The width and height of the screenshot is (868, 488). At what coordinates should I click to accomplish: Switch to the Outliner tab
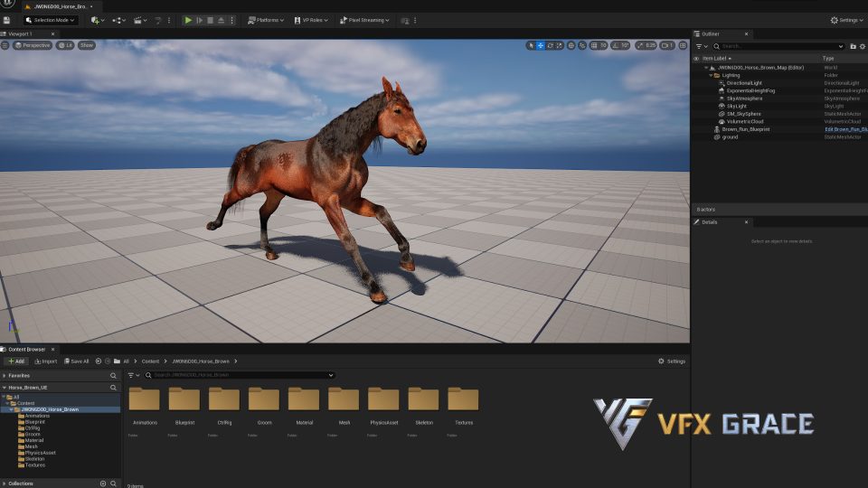[711, 33]
